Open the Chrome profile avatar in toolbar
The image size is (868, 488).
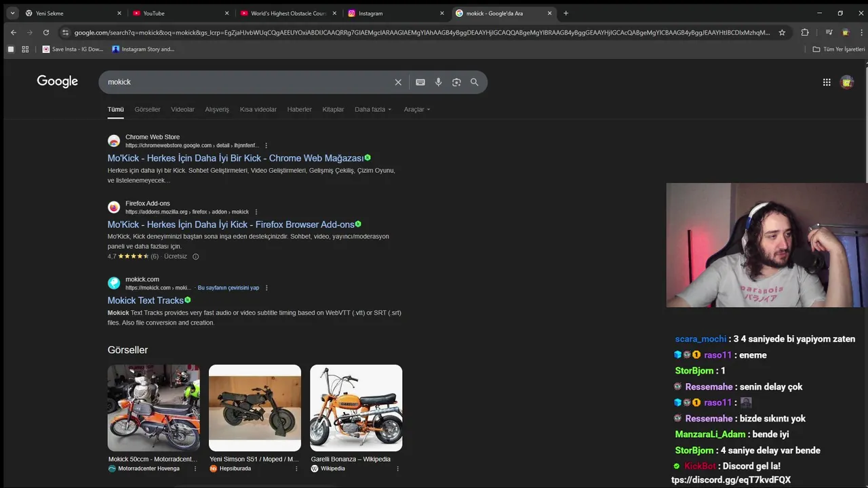[845, 32]
